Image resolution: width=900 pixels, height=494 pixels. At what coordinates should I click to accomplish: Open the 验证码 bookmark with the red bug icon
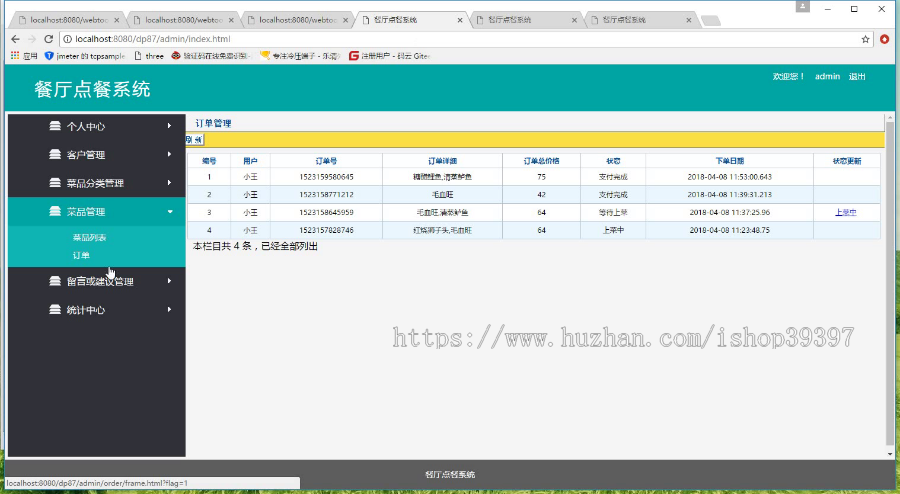[211, 56]
